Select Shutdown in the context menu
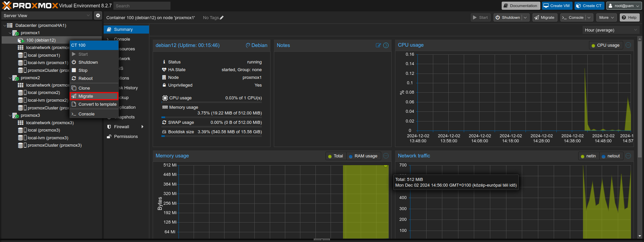The width and height of the screenshot is (644, 242). click(x=94, y=62)
